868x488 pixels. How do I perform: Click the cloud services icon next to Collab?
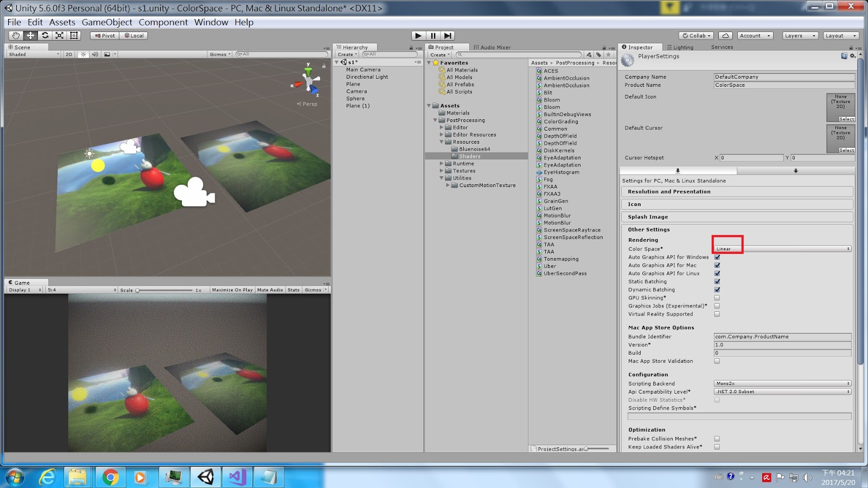(x=725, y=35)
